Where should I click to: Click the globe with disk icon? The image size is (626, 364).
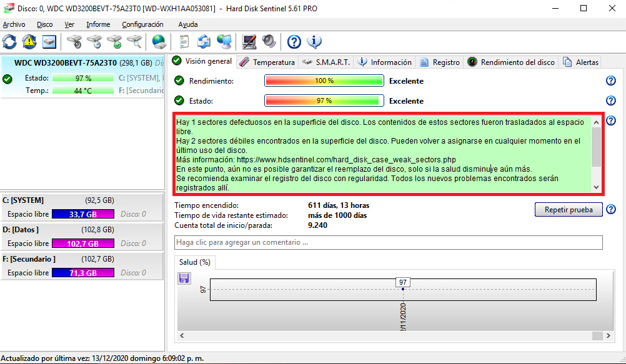click(x=159, y=41)
